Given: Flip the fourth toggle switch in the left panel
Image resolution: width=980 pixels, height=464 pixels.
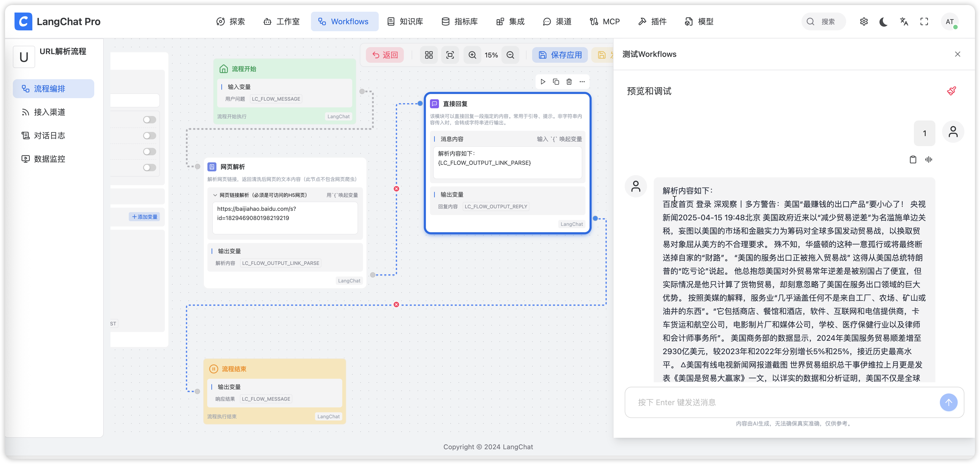Looking at the screenshot, I should click(x=149, y=168).
